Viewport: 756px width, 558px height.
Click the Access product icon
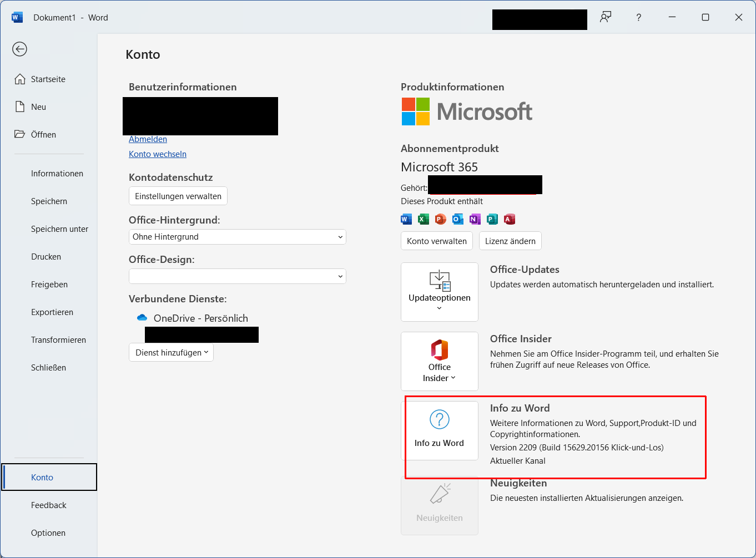click(510, 219)
